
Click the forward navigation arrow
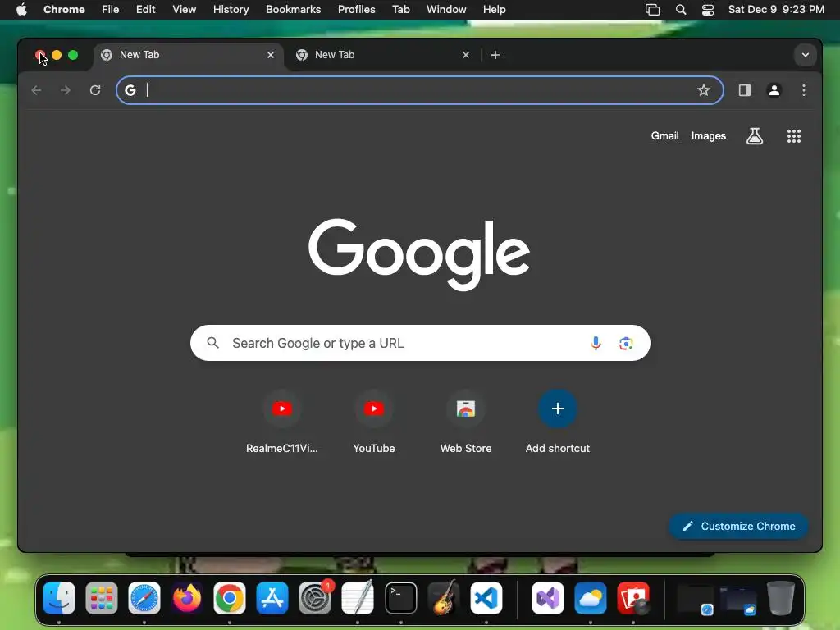(x=66, y=90)
